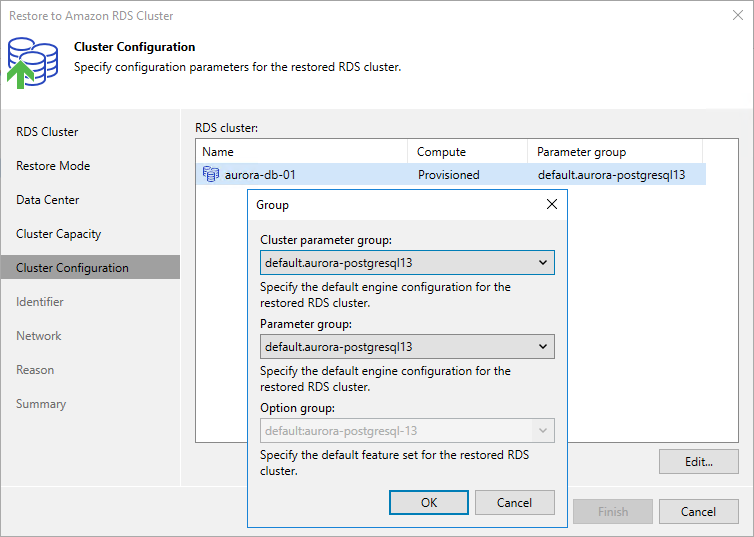This screenshot has width=754, height=537.
Task: Click the aurora-db-01 cluster database icon
Action: tap(210, 175)
